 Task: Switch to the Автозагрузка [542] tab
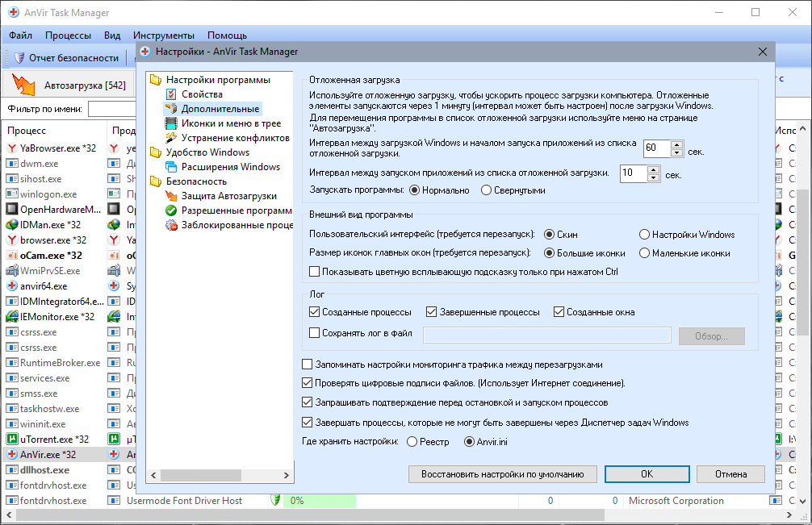(69, 85)
